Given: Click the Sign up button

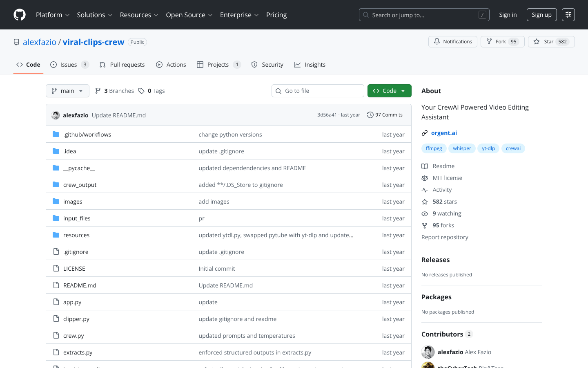Looking at the screenshot, I should [541, 15].
